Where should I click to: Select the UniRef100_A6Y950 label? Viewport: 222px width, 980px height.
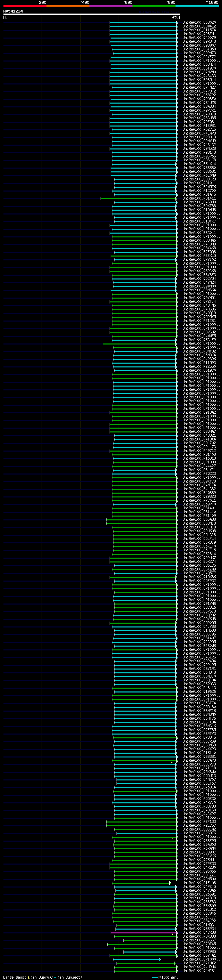point(199,49)
